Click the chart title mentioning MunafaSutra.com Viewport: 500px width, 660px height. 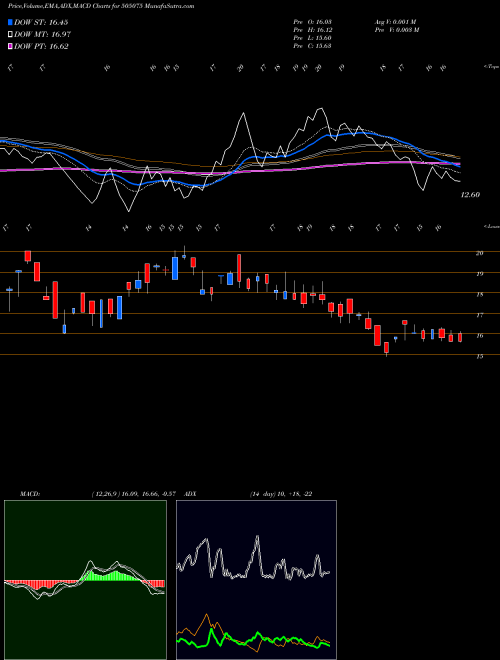(x=101, y=7)
